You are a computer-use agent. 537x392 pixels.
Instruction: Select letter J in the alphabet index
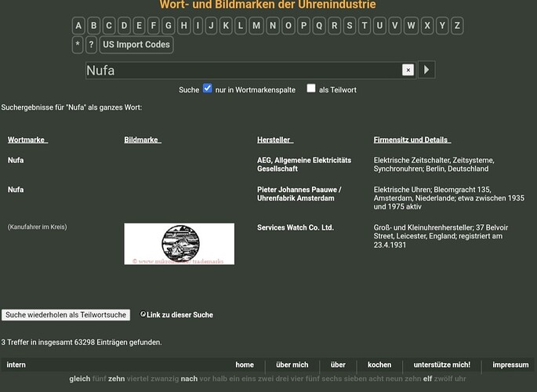[211, 26]
